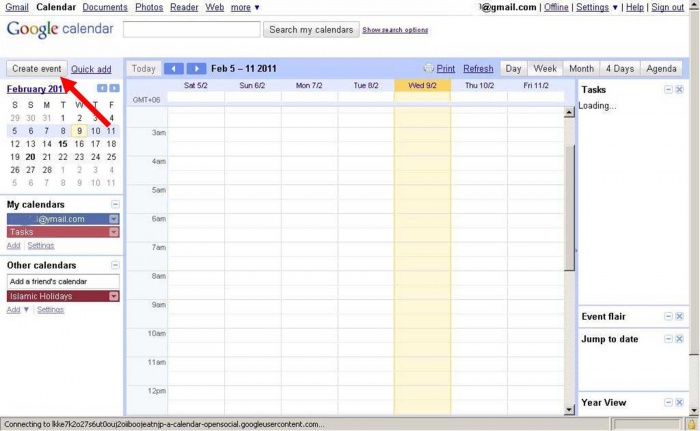The image size is (700, 431).
Task: Go to previous week with left arrow button
Action: click(x=174, y=69)
